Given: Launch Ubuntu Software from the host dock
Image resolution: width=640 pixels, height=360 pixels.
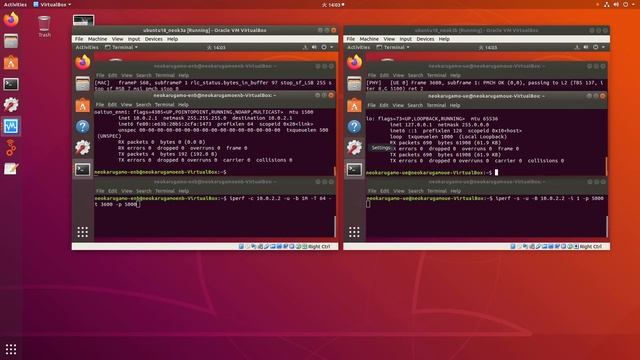Looking at the screenshot, I should [11, 62].
